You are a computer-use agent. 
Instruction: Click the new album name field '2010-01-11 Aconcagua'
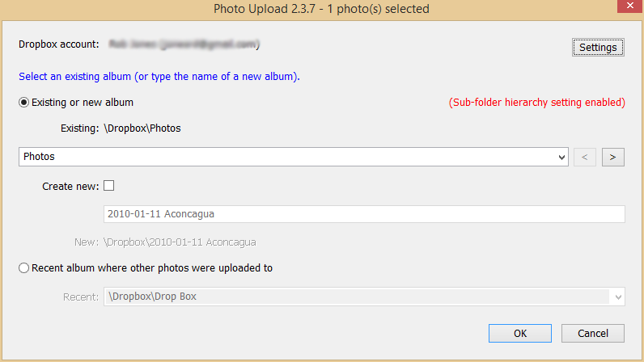(364, 214)
